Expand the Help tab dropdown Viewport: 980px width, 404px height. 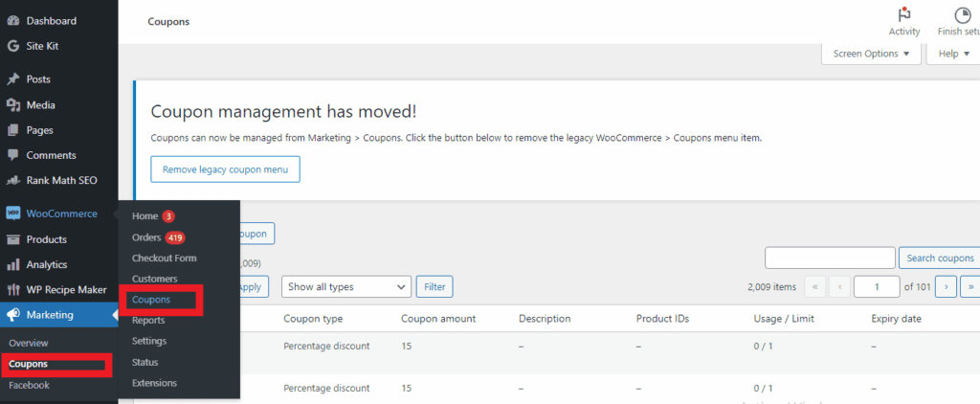click(x=952, y=54)
